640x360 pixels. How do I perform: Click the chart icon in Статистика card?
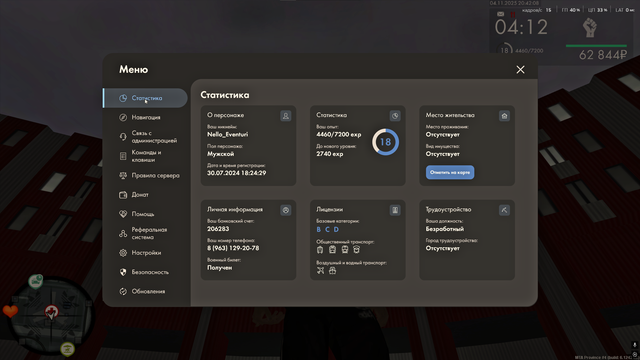[395, 116]
